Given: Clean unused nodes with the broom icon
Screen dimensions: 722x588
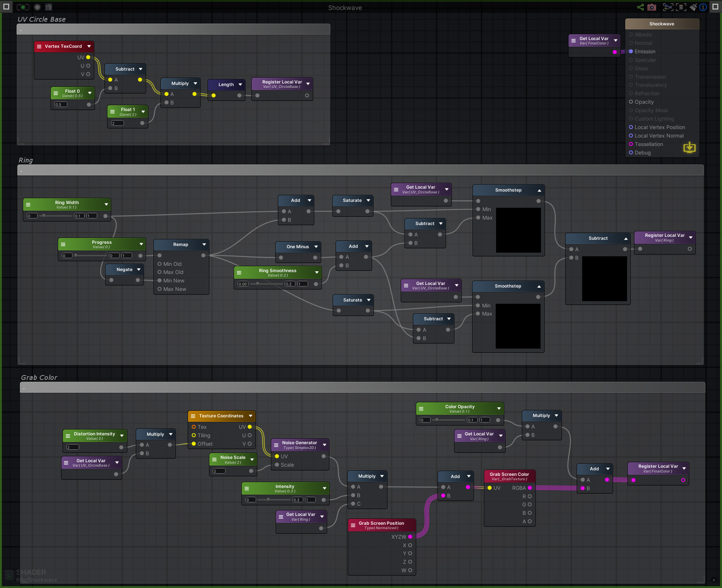Looking at the screenshot, I should 693,7.
